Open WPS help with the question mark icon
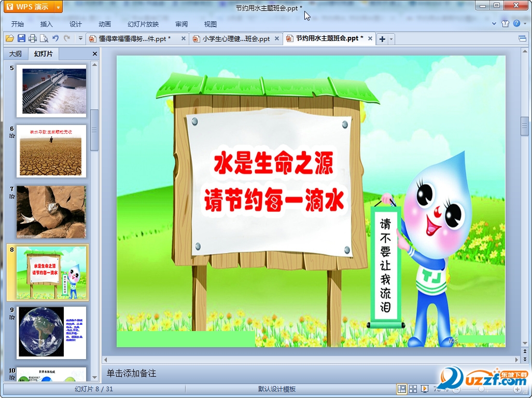The image size is (532, 398). coord(516,23)
